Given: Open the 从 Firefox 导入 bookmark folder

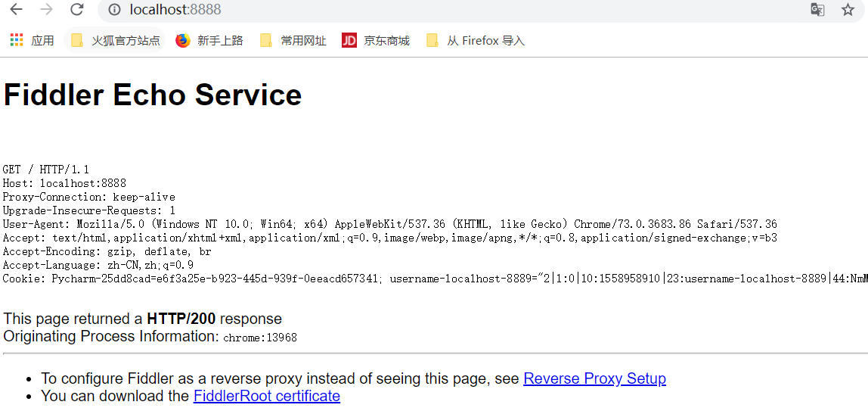Looking at the screenshot, I should 475,40.
